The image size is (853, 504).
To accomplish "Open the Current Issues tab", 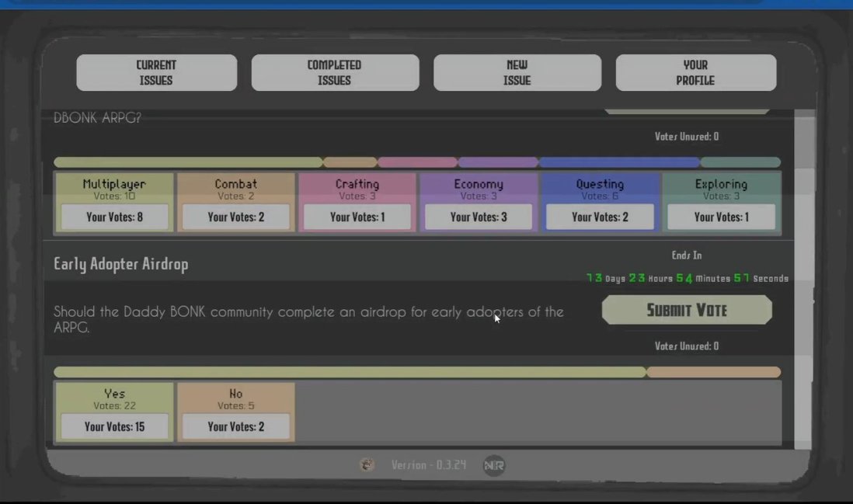I will click(156, 73).
